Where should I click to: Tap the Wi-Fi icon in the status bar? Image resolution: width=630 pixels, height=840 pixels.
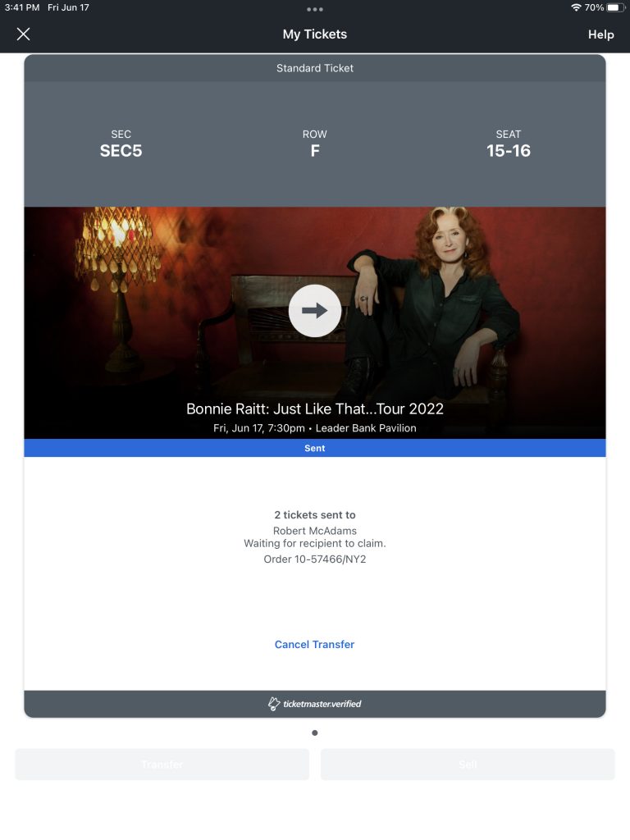[576, 7]
